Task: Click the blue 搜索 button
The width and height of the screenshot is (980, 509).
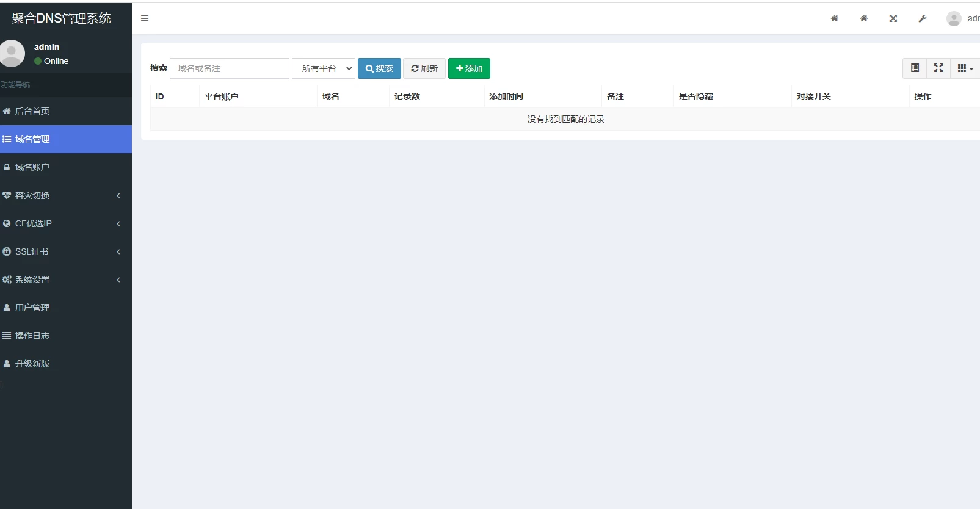Action: click(x=379, y=68)
